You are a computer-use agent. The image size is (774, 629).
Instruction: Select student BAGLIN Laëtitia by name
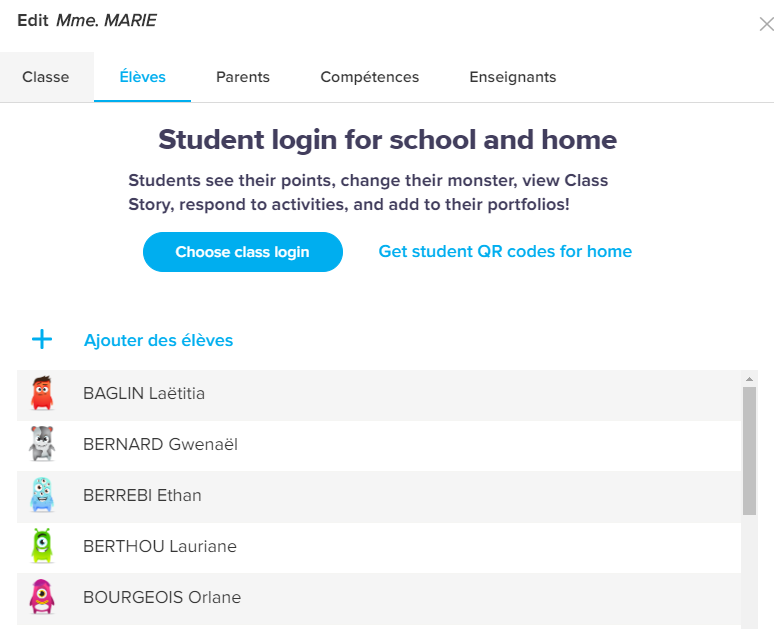click(x=144, y=394)
